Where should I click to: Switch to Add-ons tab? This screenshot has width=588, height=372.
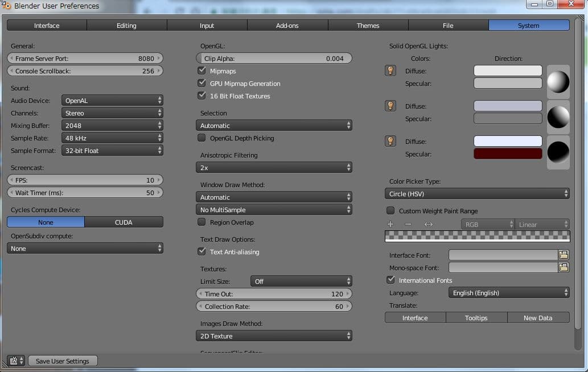(x=287, y=26)
